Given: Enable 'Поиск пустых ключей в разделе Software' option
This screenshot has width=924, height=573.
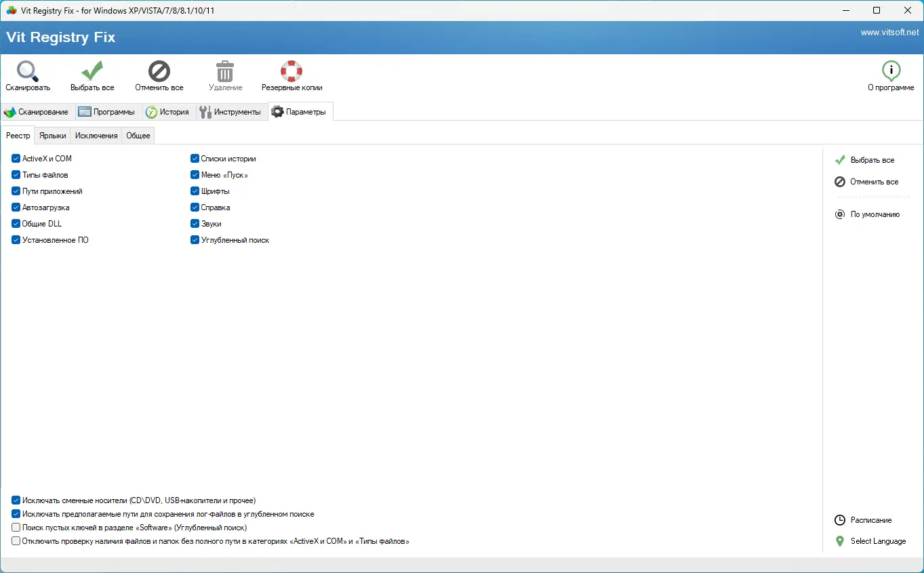Looking at the screenshot, I should tap(15, 527).
